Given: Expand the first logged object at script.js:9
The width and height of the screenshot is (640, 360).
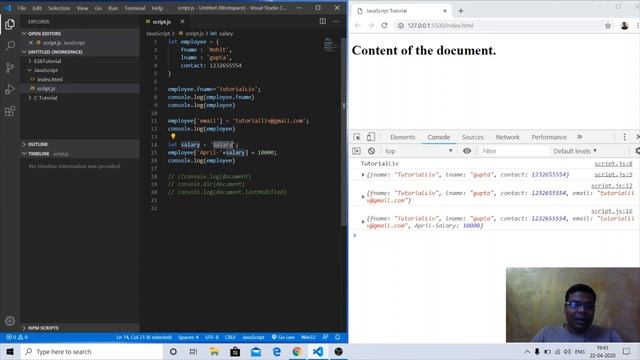Looking at the screenshot, I should tap(362, 175).
